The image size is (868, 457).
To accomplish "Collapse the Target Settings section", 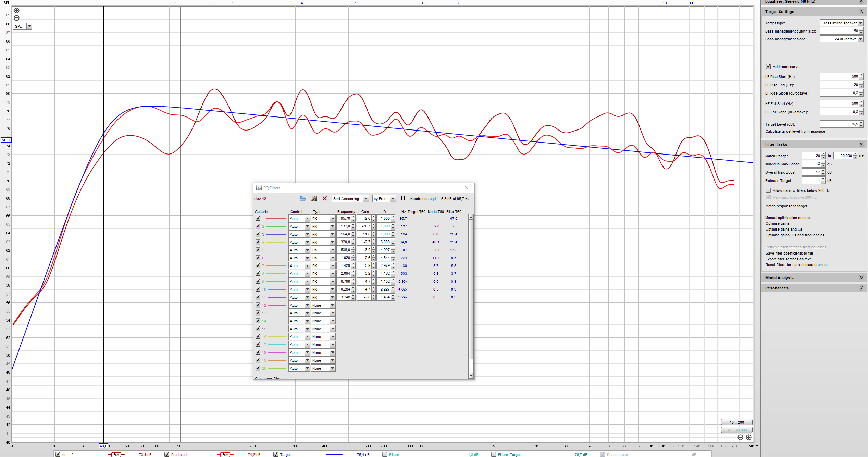I will (861, 12).
